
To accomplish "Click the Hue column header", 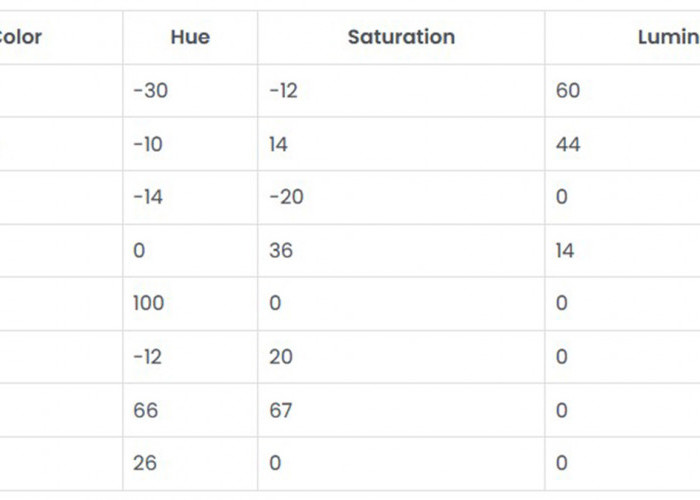I will click(190, 38).
